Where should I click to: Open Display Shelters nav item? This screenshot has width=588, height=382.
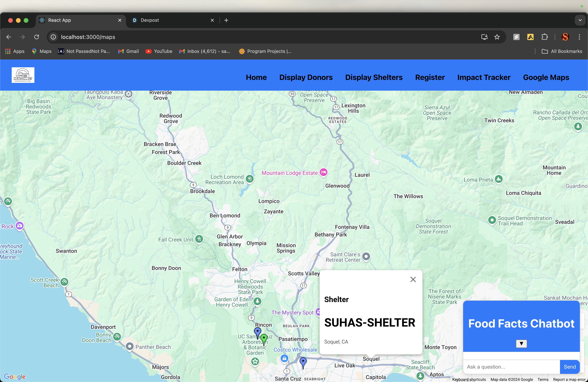tap(374, 77)
